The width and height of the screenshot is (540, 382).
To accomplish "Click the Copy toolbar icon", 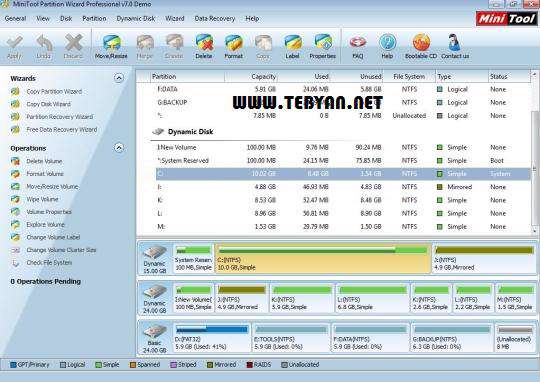I will [x=263, y=43].
